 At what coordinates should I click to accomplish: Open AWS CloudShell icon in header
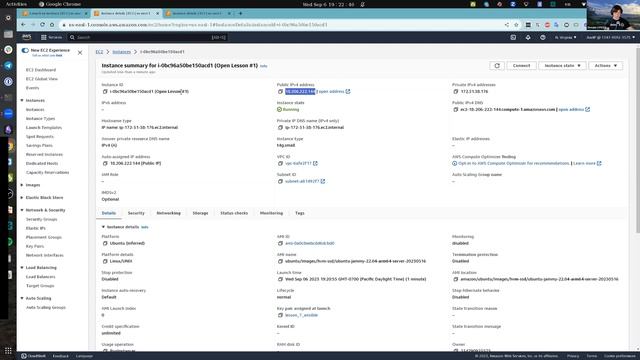[x=513, y=37]
